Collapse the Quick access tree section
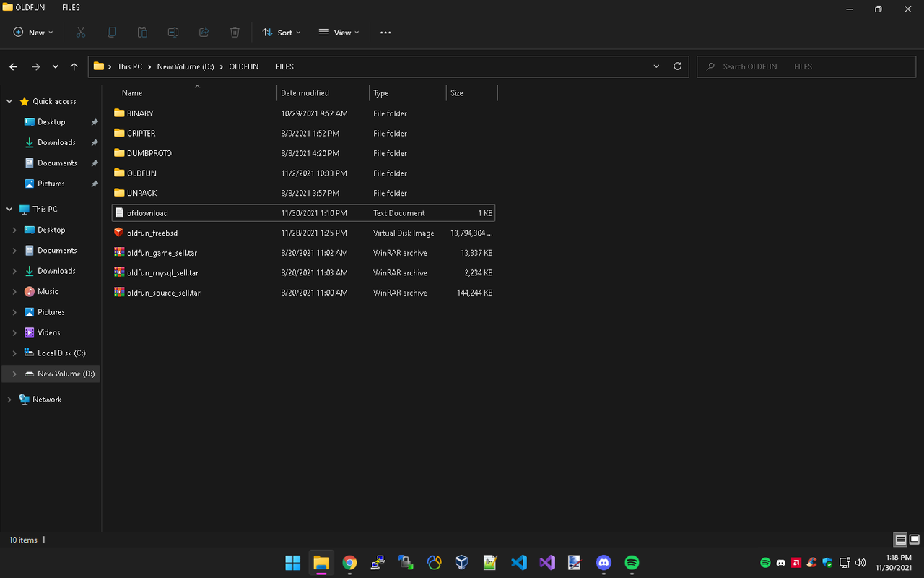Image resolution: width=924 pixels, height=578 pixels. pos(9,102)
